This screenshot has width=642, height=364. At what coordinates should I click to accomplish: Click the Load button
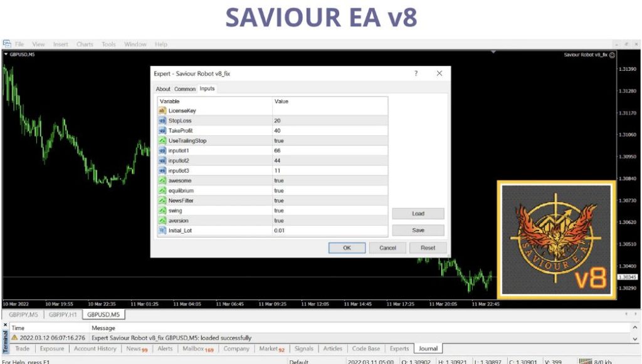click(418, 214)
